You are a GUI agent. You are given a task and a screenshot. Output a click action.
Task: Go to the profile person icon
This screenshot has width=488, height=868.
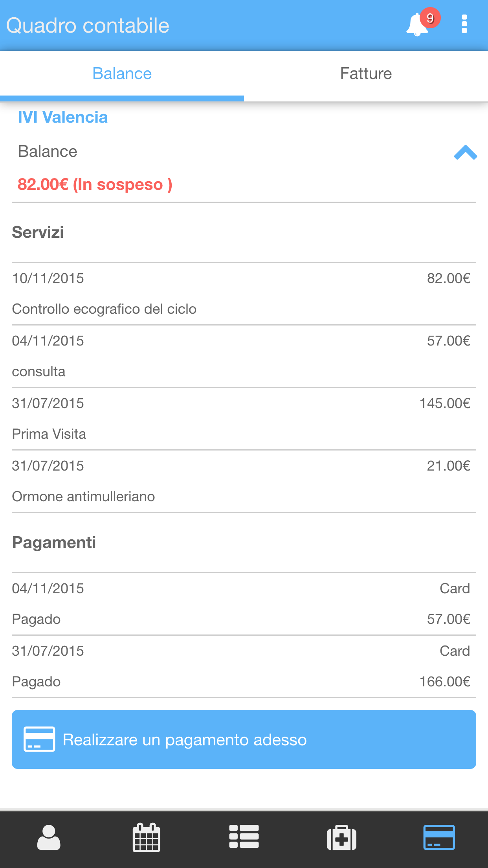point(49,837)
